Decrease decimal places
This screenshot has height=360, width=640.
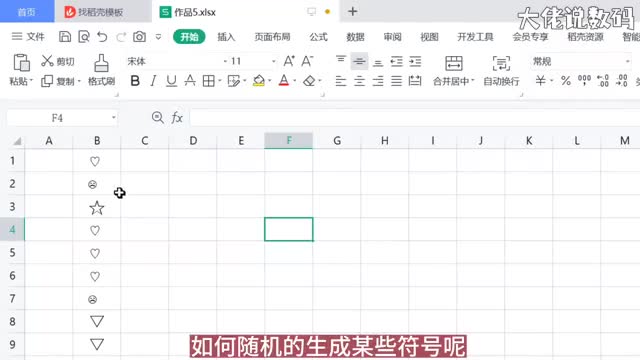point(622,80)
